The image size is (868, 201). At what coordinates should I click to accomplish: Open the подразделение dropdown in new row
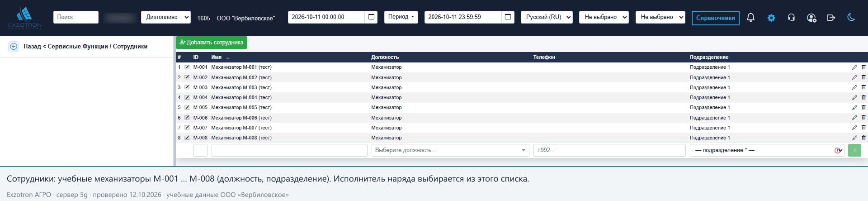[x=767, y=150]
